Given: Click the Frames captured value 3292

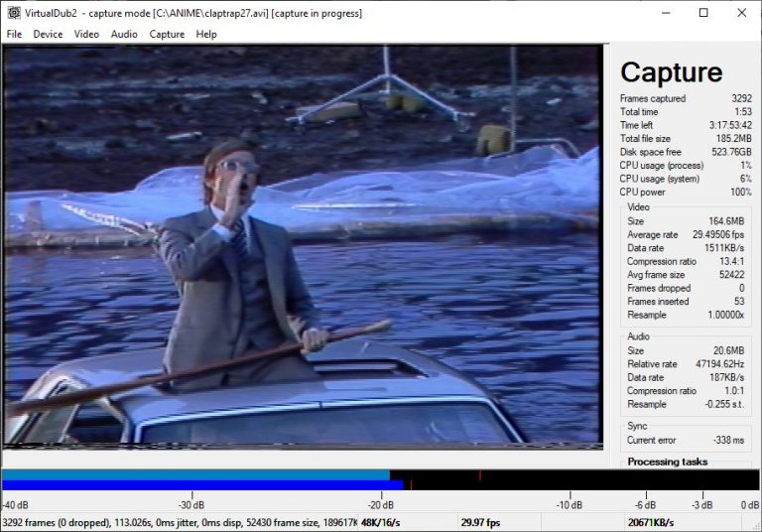Looking at the screenshot, I should click(741, 98).
